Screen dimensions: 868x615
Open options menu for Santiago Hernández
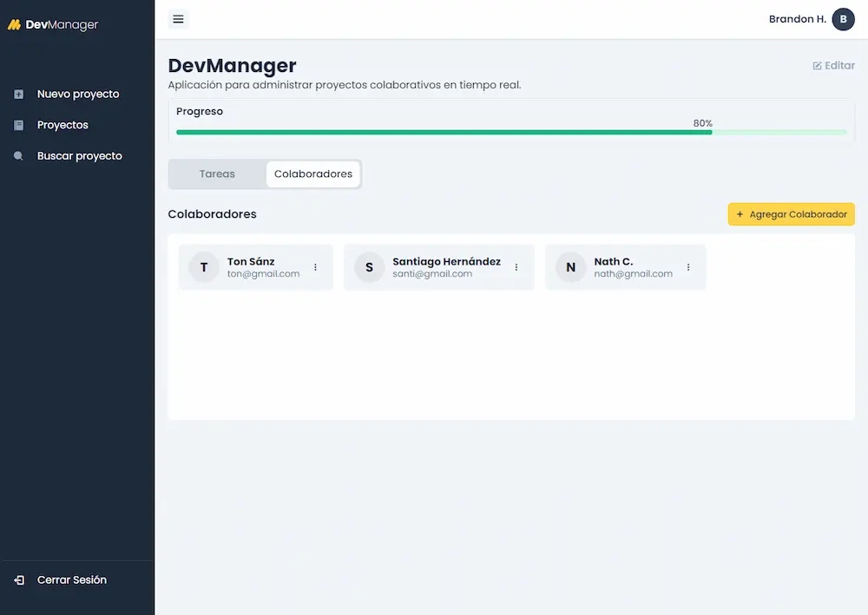tap(516, 267)
